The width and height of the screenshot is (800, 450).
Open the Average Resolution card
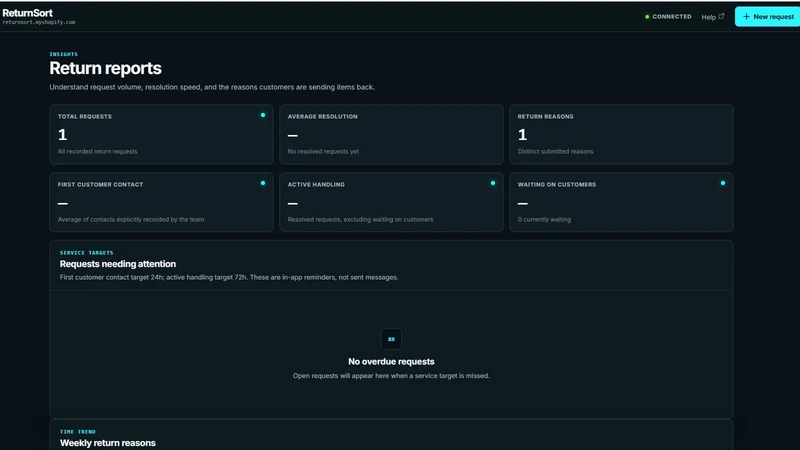[x=391, y=135]
